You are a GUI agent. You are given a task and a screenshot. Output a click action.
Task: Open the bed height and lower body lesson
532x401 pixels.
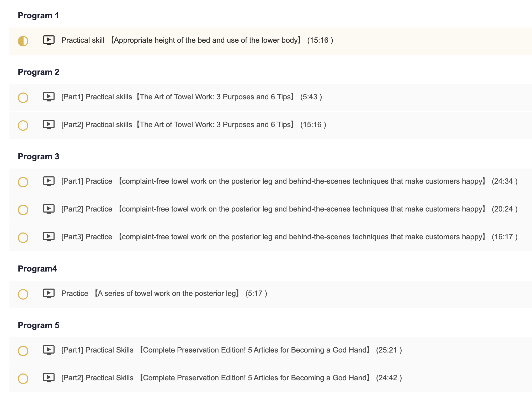point(197,40)
